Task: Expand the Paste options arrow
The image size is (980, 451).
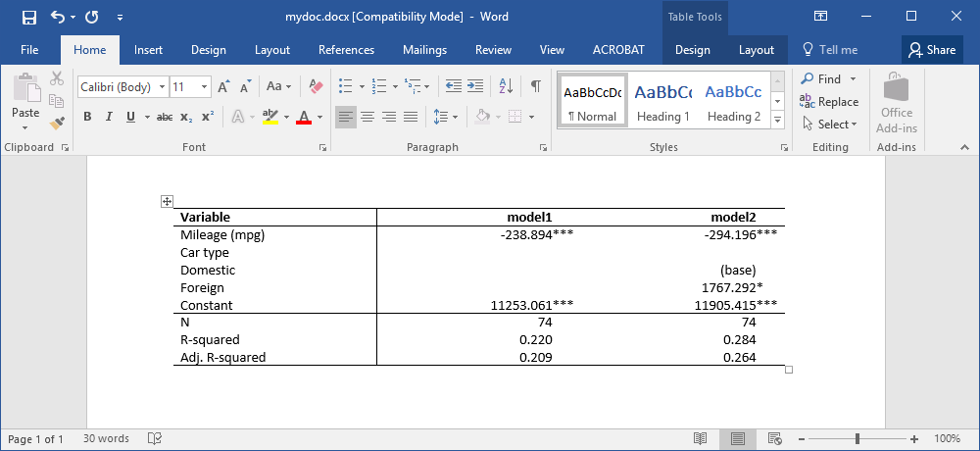Action: (25, 128)
